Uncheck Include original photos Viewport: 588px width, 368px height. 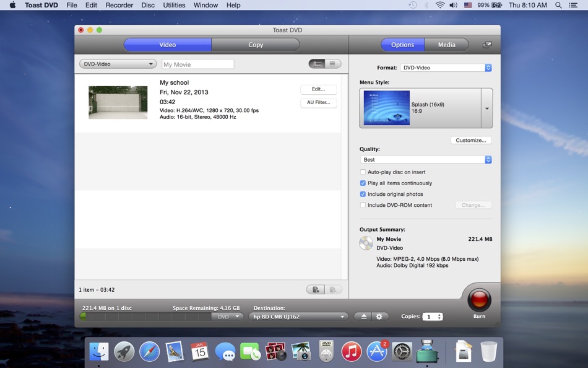tap(363, 194)
